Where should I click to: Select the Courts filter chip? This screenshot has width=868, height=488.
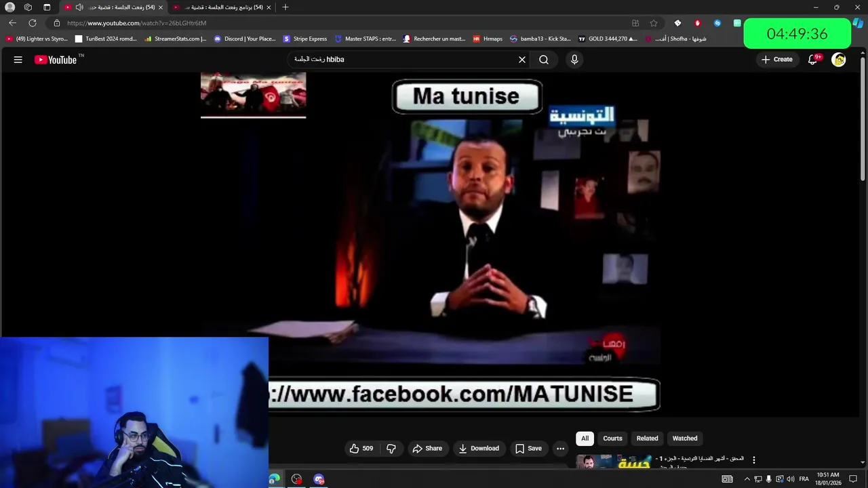[x=612, y=439]
